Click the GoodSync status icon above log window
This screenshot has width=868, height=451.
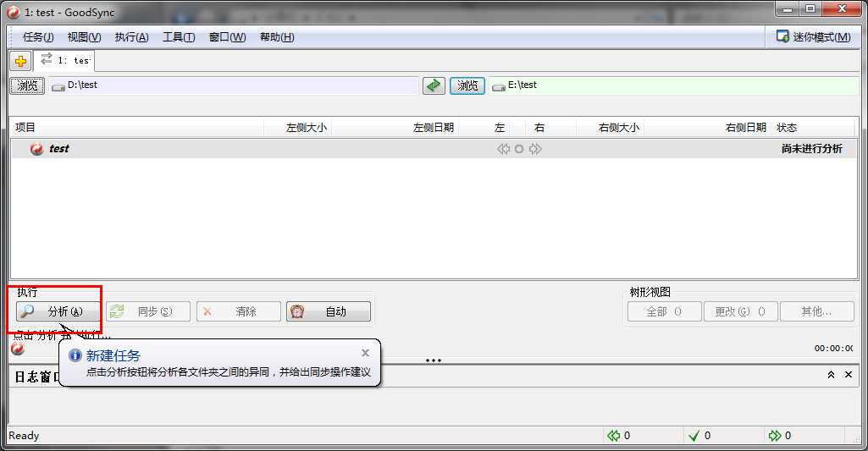click(18, 349)
